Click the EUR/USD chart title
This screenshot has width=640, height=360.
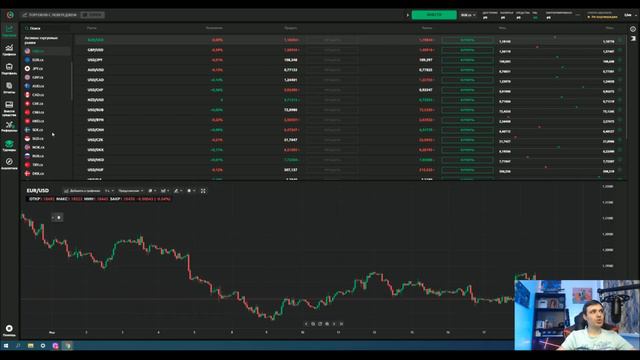tap(38, 191)
